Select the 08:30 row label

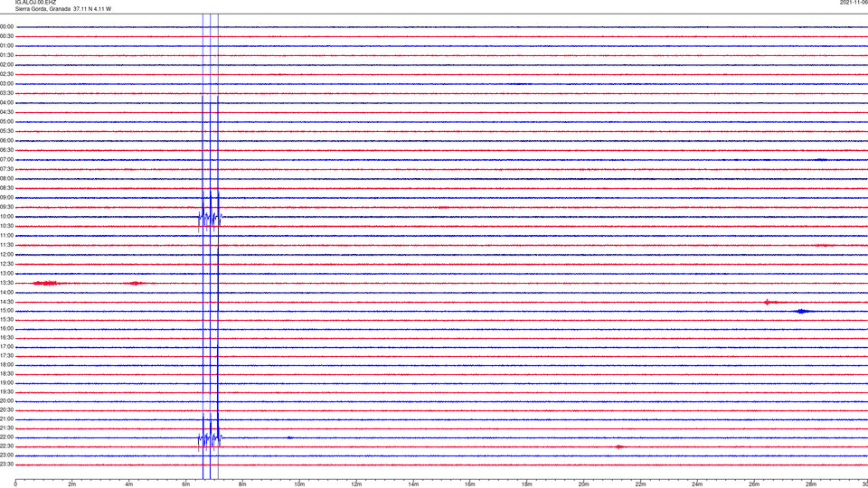pyautogui.click(x=6, y=188)
